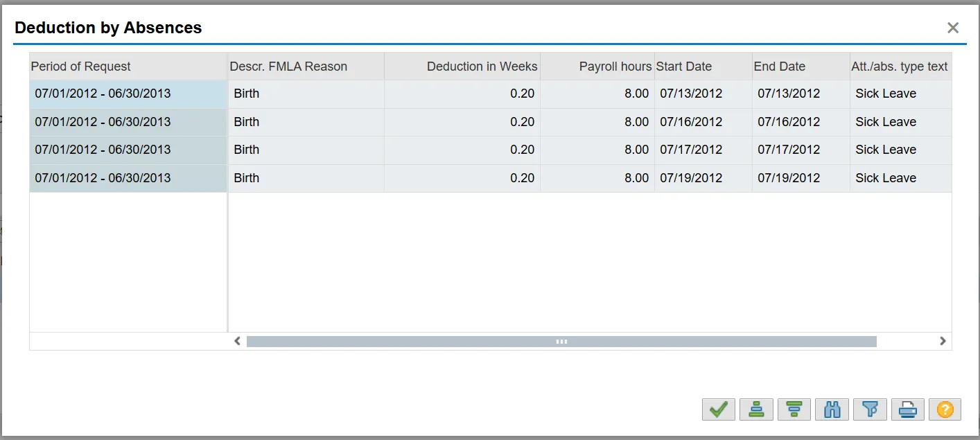Click Birth in the 07/16/2012 row
This screenshot has height=440, width=980.
point(306,122)
